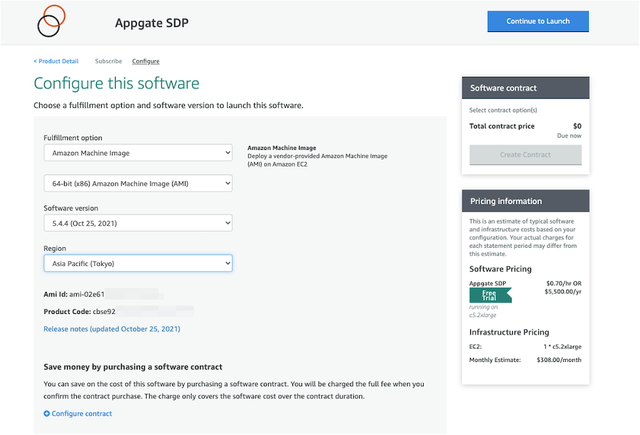Click the Monthly Estimate label
The height and width of the screenshot is (435, 640).
pyautogui.click(x=495, y=360)
